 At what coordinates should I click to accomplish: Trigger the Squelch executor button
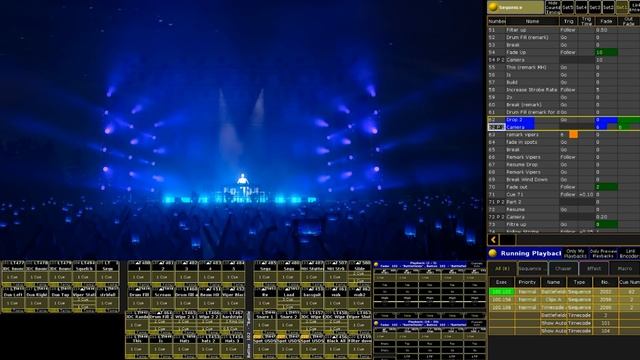click(84, 273)
